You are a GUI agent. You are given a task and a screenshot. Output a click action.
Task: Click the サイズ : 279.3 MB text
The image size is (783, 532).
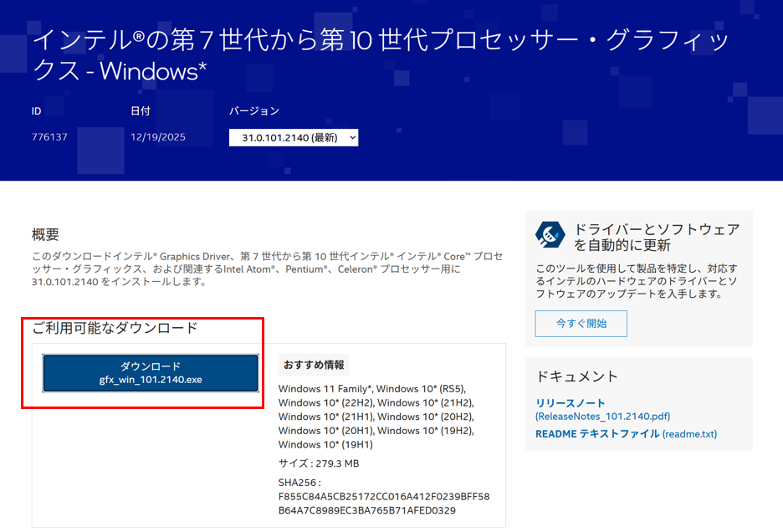click(319, 463)
